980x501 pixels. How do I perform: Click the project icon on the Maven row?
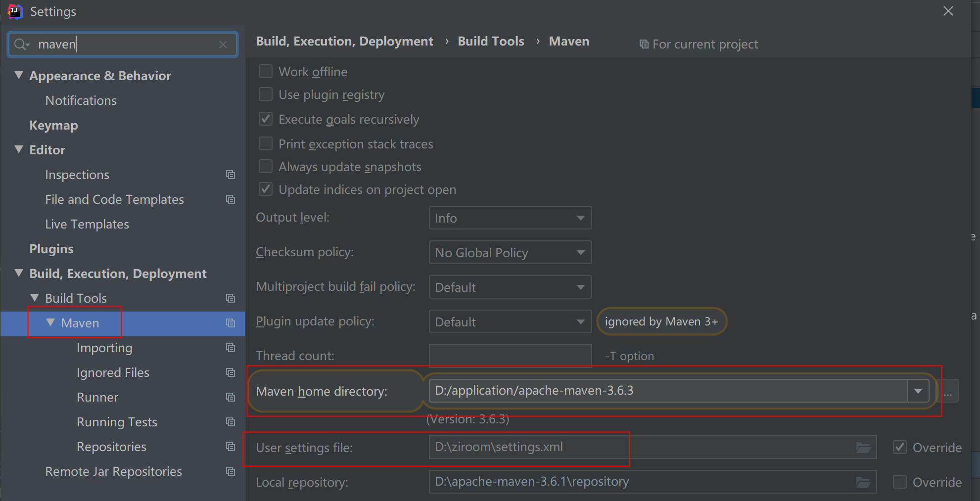[x=231, y=323]
